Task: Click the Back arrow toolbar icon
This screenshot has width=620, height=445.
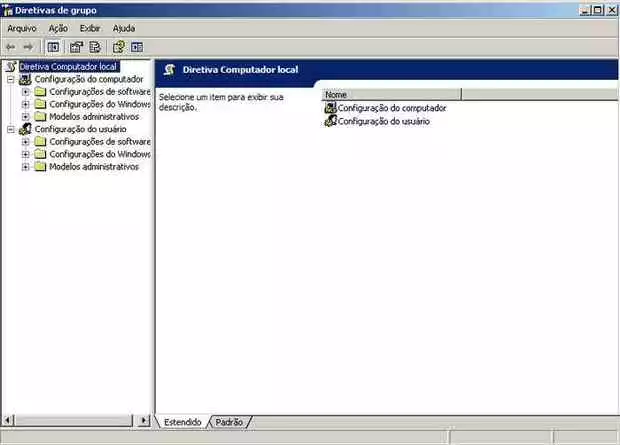Action: [11, 47]
